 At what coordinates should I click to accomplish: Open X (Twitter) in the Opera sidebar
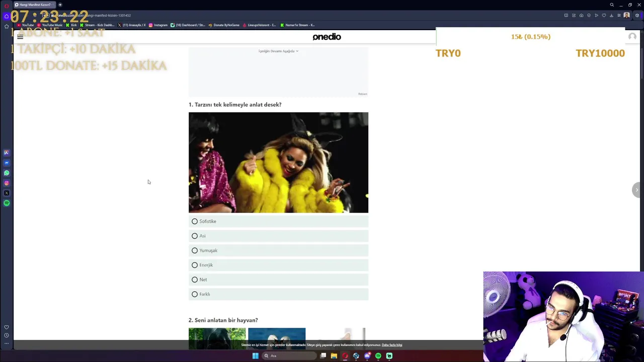pyautogui.click(x=7, y=193)
